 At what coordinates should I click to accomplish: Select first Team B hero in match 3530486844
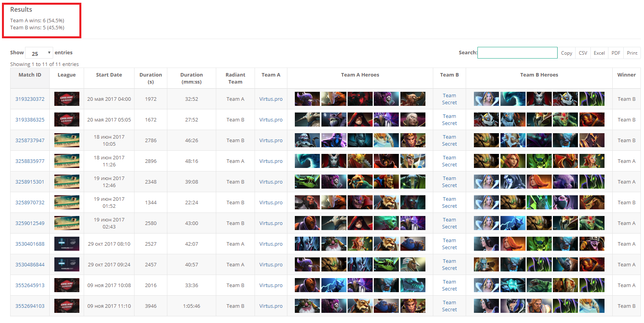click(486, 264)
